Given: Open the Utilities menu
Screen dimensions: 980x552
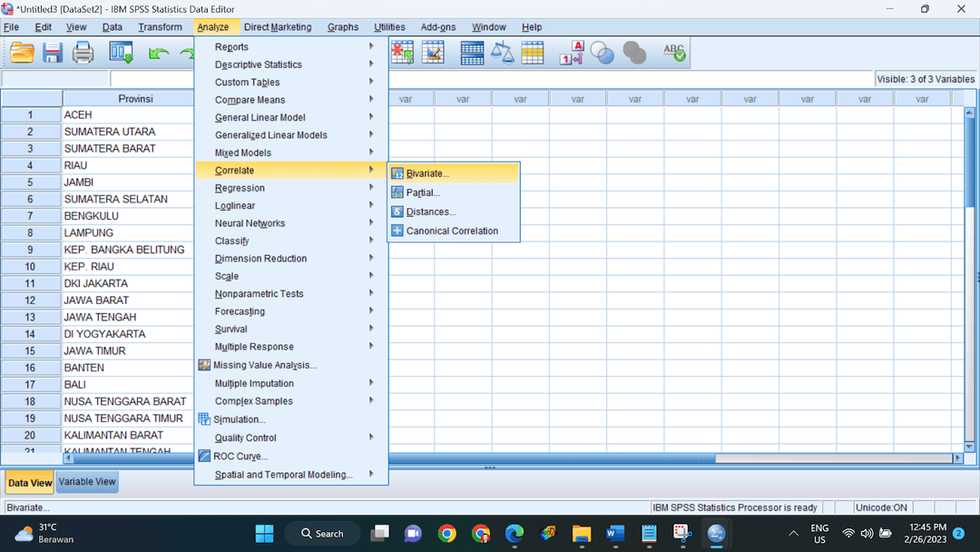Looking at the screenshot, I should (389, 27).
